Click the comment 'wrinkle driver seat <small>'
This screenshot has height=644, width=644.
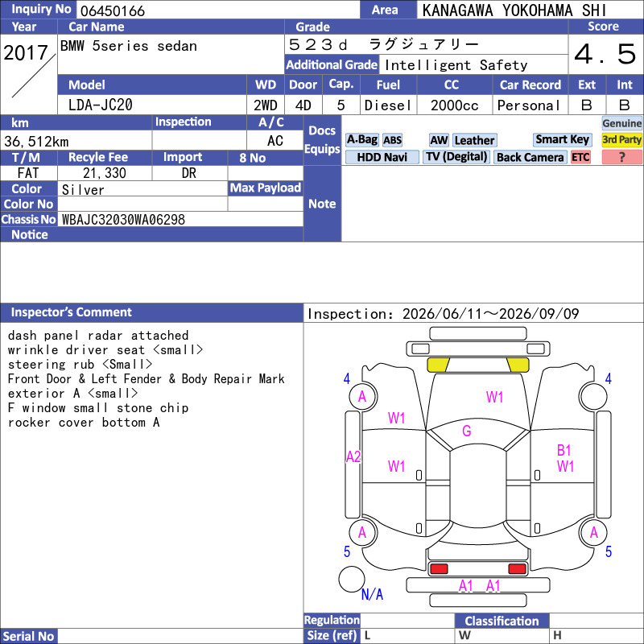pos(105,350)
